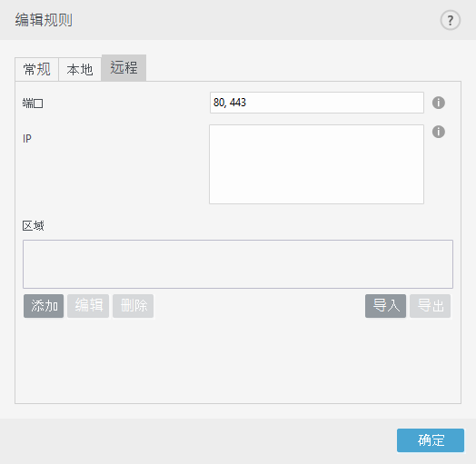Screen dimensions: 476x464
Task: Click the 添加 button
Action: click(44, 306)
